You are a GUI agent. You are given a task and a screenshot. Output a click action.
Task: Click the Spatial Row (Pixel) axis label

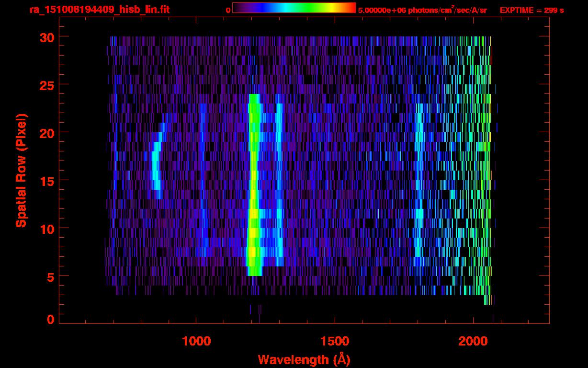pyautogui.click(x=21, y=170)
